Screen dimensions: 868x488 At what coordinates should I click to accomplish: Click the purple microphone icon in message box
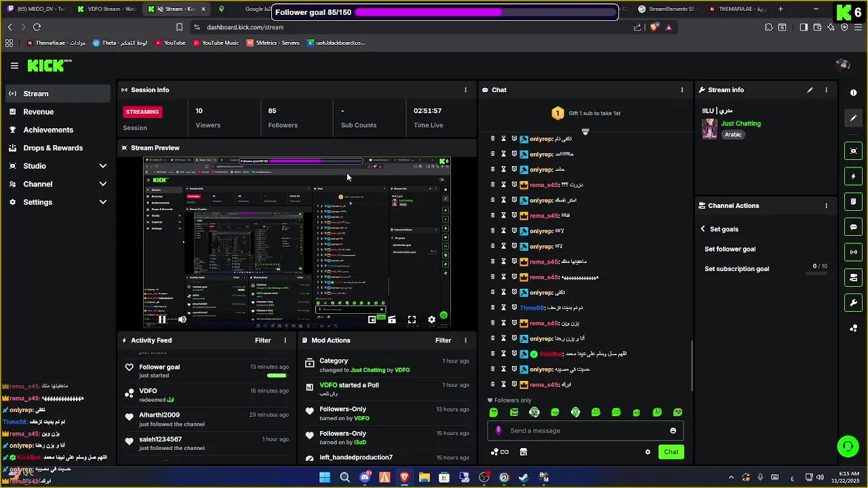(498, 431)
